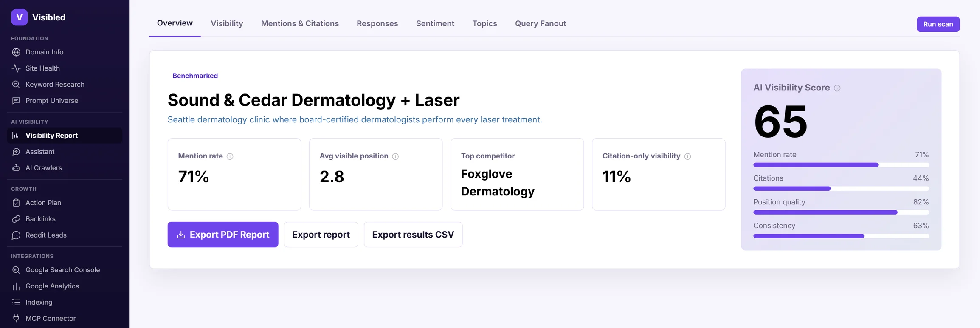This screenshot has width=980, height=328.
Task: Click the Top competitor Foxglove Dermatology card
Action: pyautogui.click(x=517, y=174)
